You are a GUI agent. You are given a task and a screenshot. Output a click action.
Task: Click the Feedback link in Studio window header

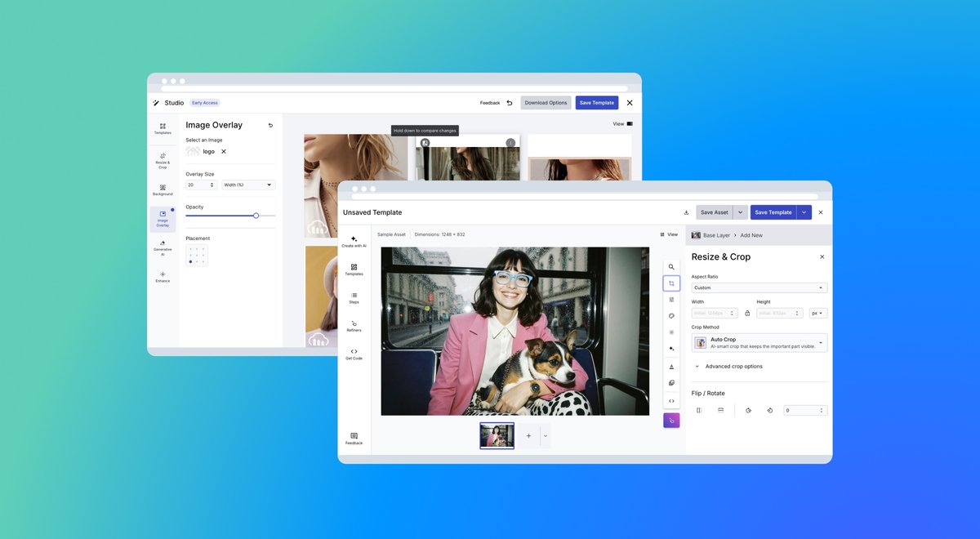(490, 103)
